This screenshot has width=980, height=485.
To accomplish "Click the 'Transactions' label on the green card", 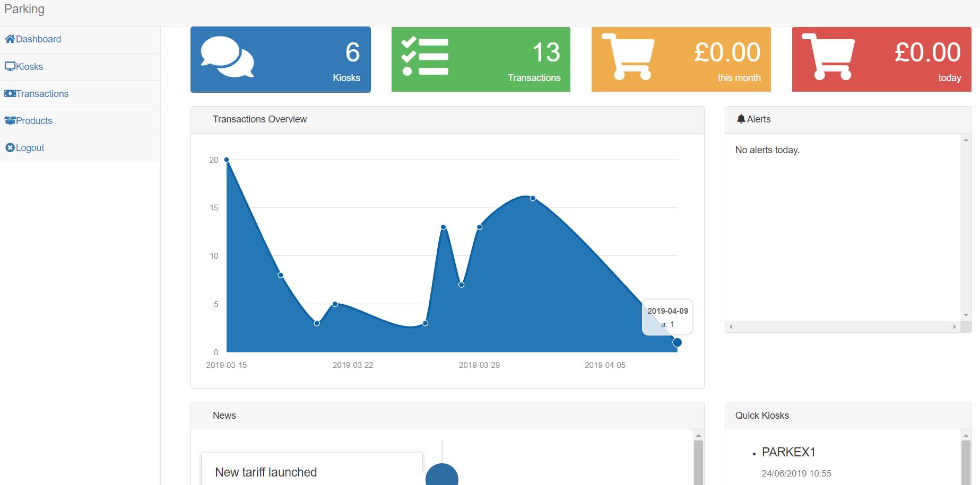I will (x=534, y=78).
